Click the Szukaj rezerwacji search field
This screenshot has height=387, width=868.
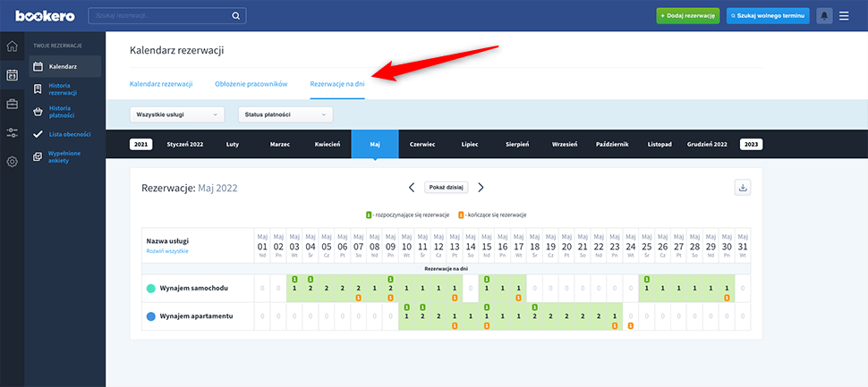(161, 16)
